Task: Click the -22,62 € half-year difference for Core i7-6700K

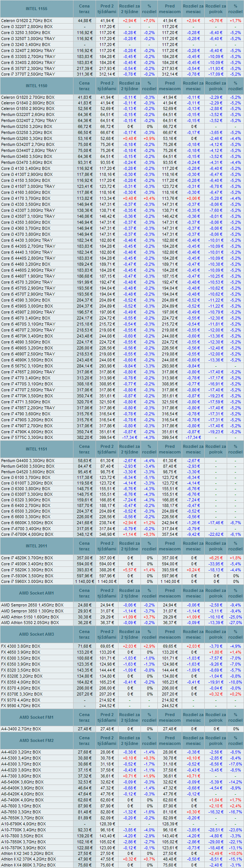Action: click(216, 534)
